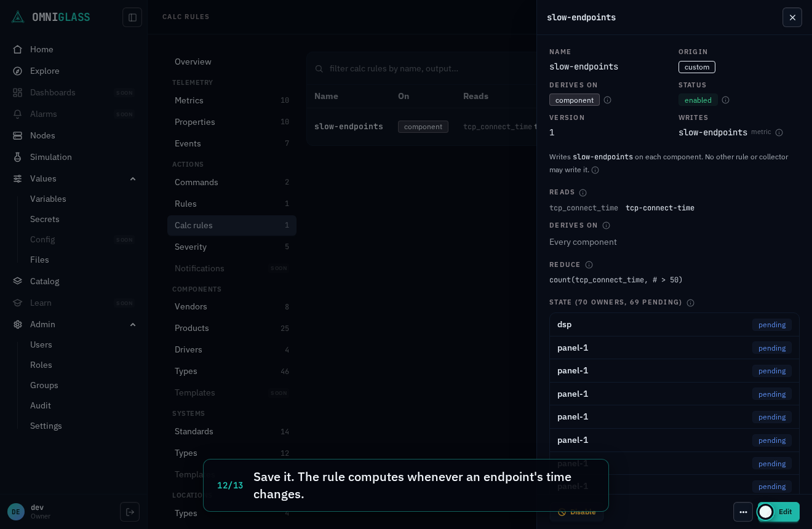Open Variables under Values

pos(48,199)
